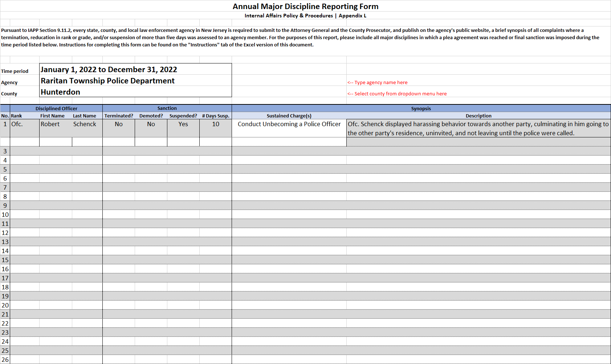This screenshot has width=611, height=364.
Task: Select row number 13 in the No. column
Action: tap(5, 241)
